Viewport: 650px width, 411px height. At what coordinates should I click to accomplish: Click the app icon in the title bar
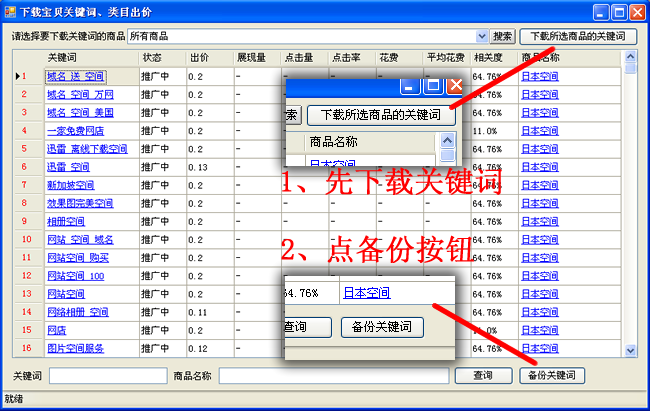coord(11,11)
